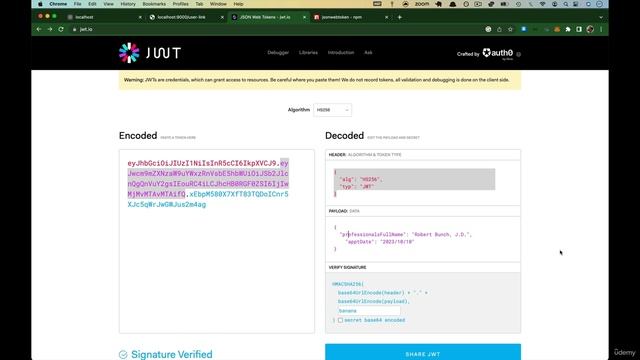The width and height of the screenshot is (640, 360).
Task: Close the jsonwebtoken - npm tab
Action: click(x=387, y=17)
